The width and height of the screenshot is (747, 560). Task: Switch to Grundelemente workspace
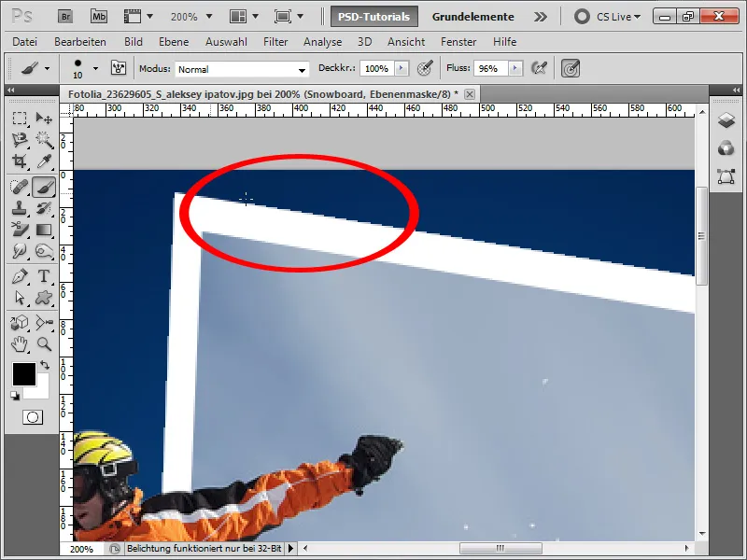473,17
